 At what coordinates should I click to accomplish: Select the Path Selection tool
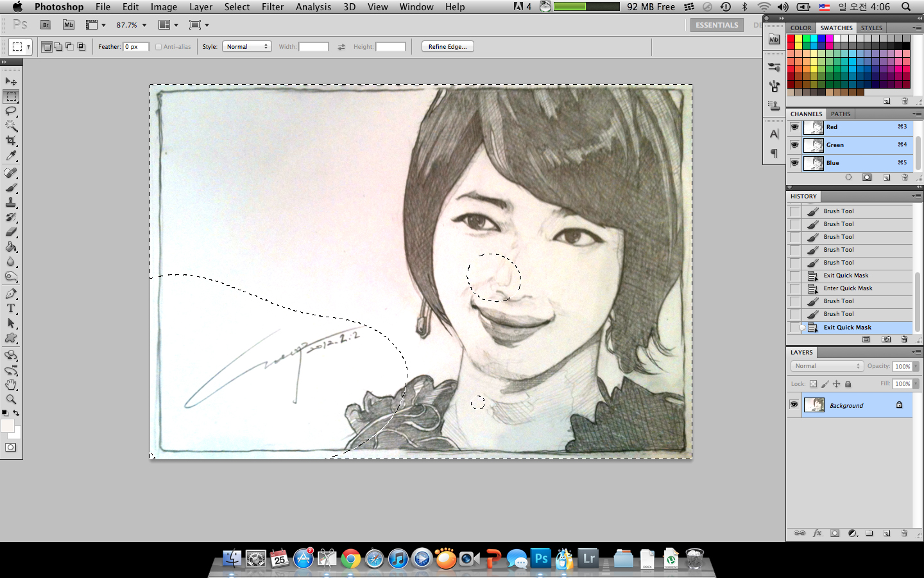11,323
